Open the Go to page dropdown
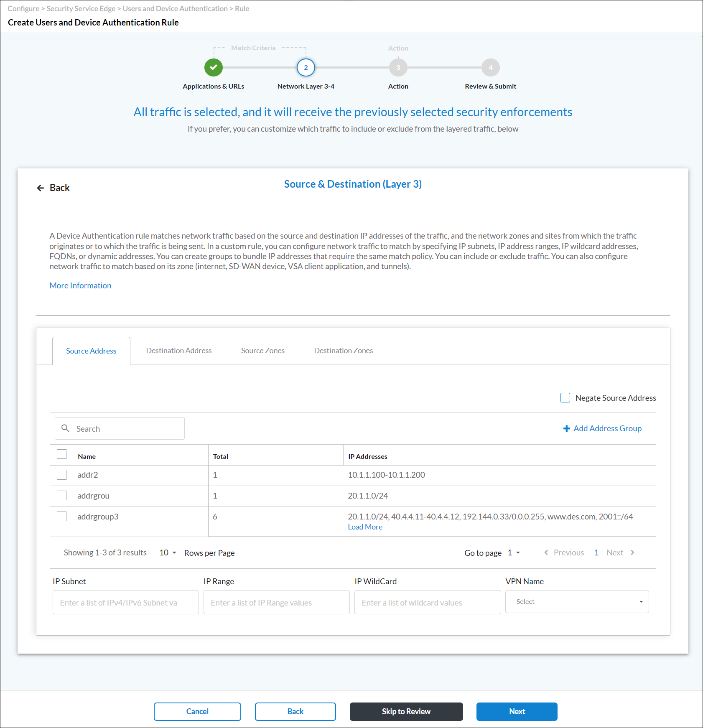This screenshot has height=728, width=703. tap(513, 552)
